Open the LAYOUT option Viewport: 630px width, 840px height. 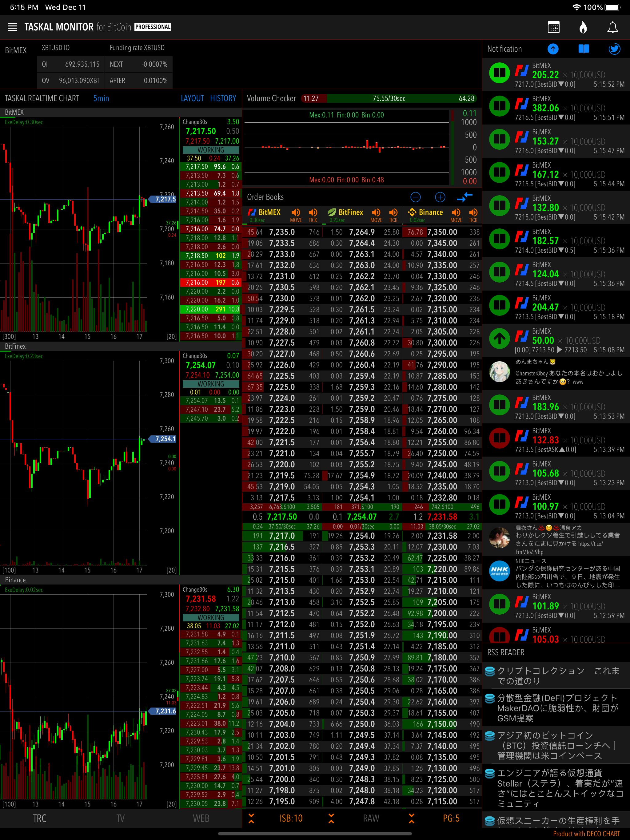[192, 98]
